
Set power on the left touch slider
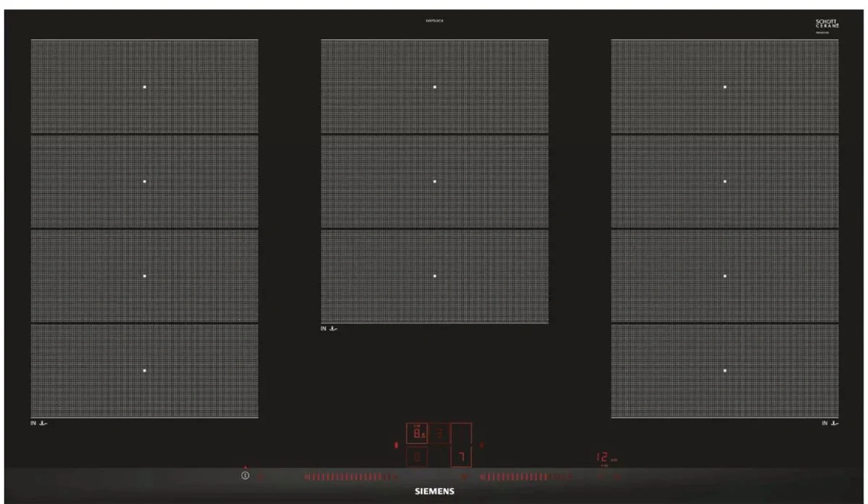350,477
